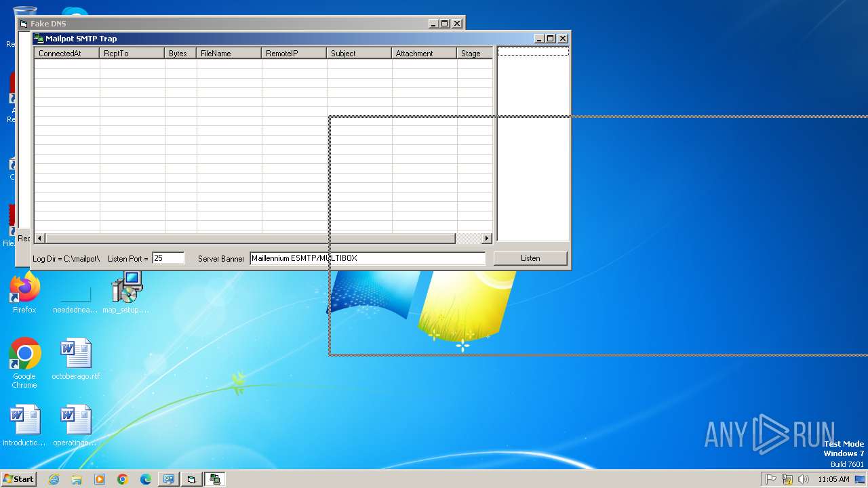Select the Google Chrome desktop icon

[x=24, y=363]
